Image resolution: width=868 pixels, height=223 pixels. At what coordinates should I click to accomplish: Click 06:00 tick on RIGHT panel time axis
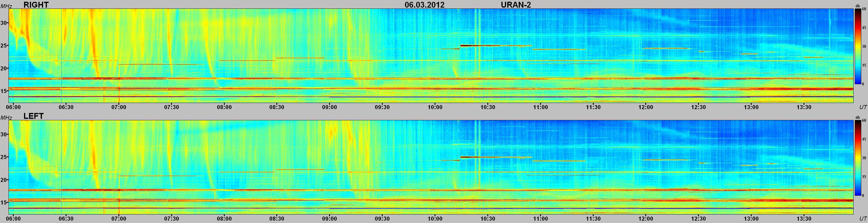(13, 107)
